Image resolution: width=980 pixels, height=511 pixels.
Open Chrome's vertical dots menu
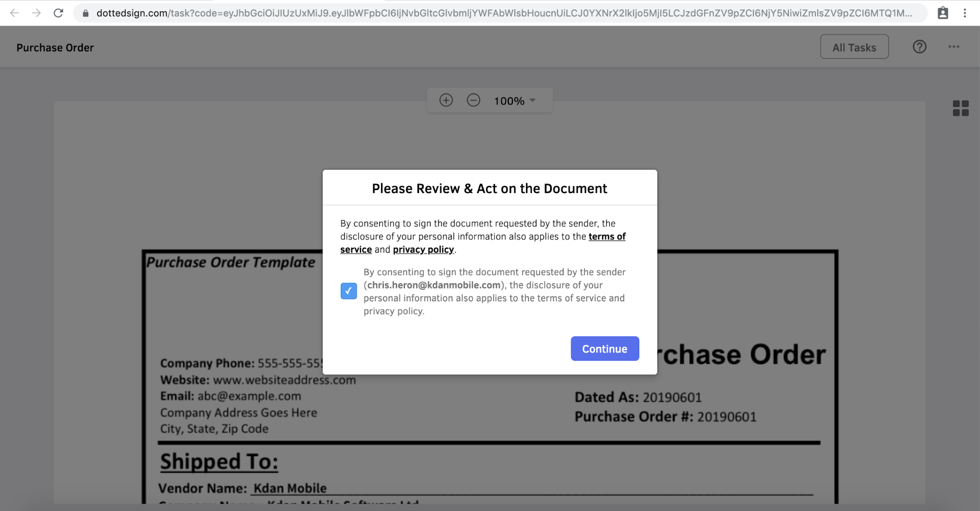click(x=964, y=13)
